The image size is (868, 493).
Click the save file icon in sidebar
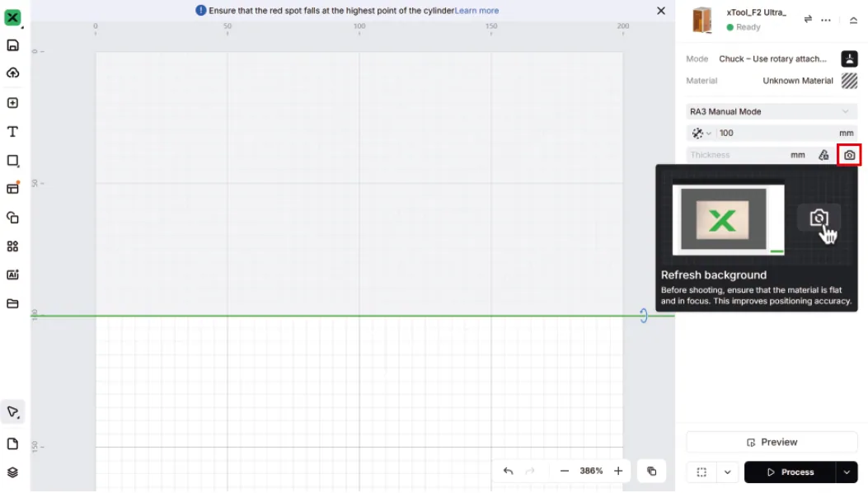tap(12, 45)
